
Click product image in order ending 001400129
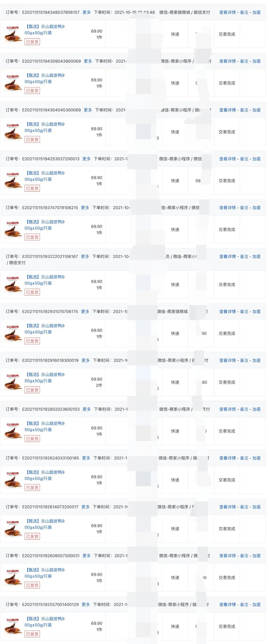(13, 627)
